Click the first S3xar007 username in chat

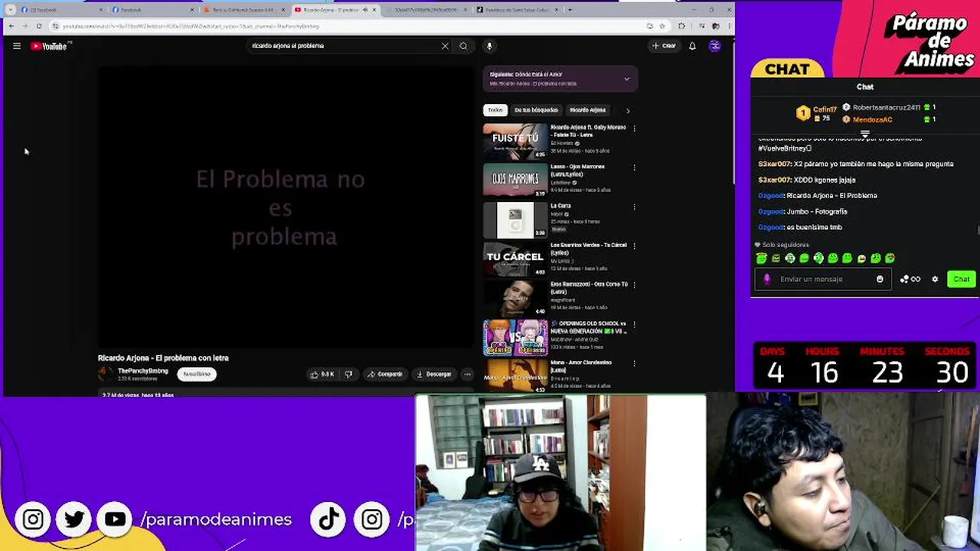(x=775, y=164)
